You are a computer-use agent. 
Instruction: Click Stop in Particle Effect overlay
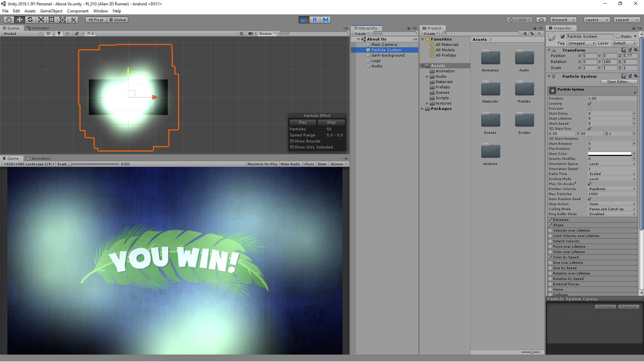331,122
